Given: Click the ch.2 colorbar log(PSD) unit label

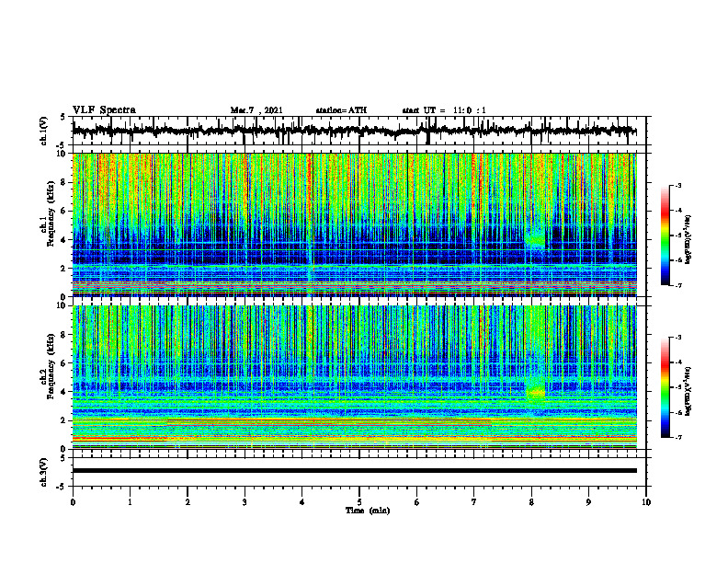Looking at the screenshot, I should (x=688, y=391).
